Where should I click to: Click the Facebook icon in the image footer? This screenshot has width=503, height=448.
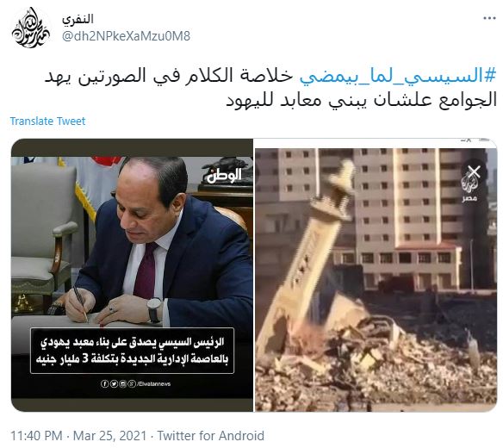pyautogui.click(x=104, y=383)
